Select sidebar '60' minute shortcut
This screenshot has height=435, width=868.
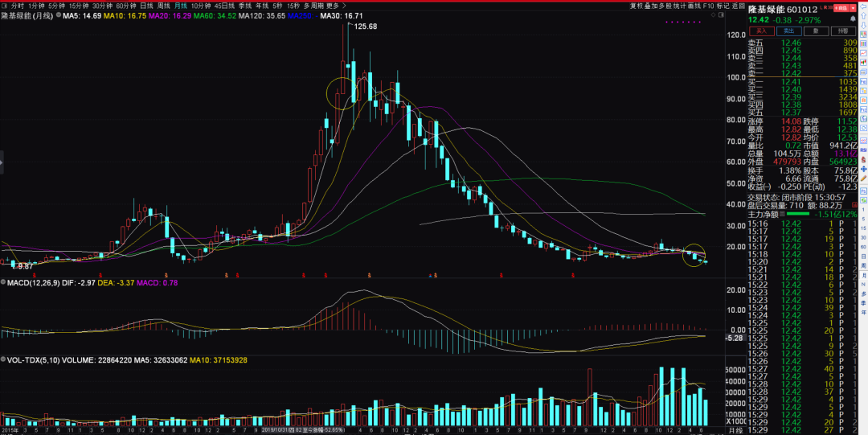point(863,247)
